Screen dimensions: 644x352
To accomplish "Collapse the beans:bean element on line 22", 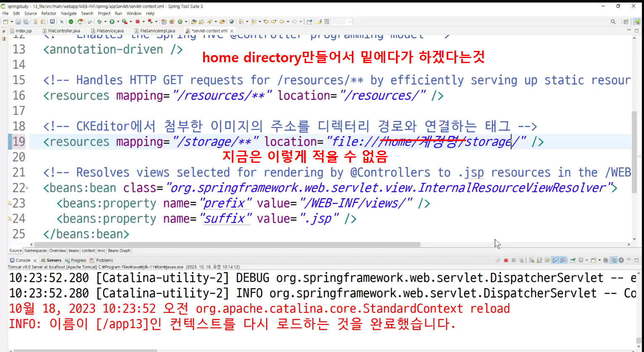I will coord(27,188).
